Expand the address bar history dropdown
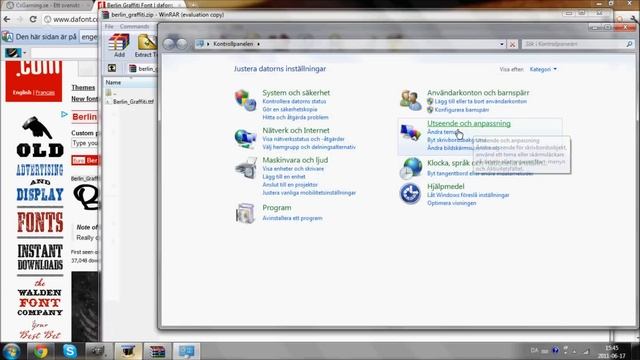 [x=502, y=44]
